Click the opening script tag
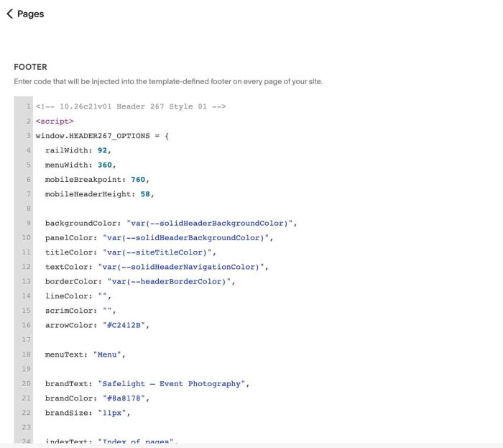The width and height of the screenshot is (503, 448). 55,122
